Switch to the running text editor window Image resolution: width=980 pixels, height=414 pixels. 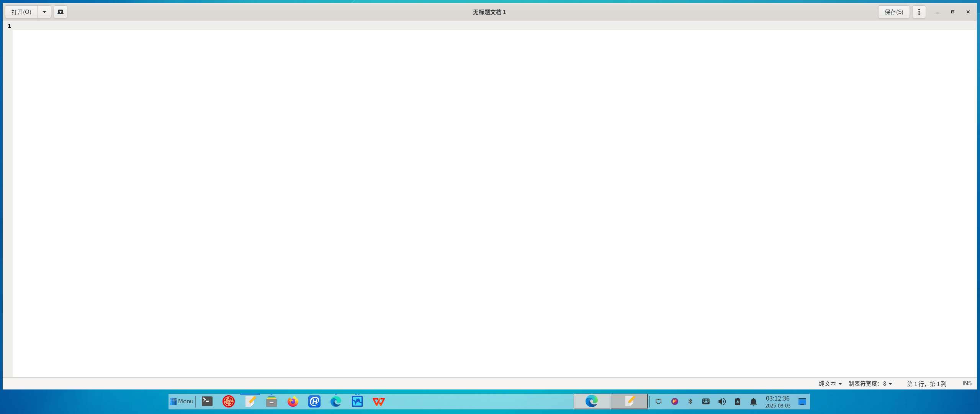tap(629, 401)
